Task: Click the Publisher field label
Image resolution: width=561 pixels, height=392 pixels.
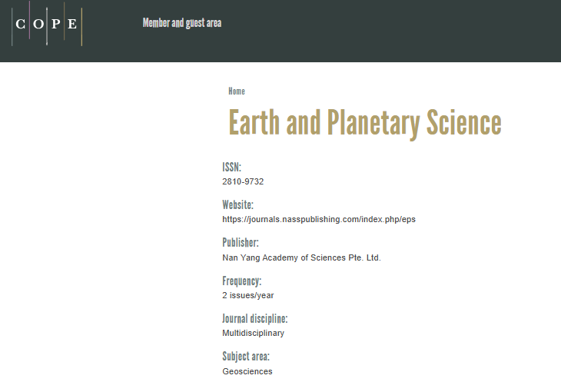Action: coord(241,242)
